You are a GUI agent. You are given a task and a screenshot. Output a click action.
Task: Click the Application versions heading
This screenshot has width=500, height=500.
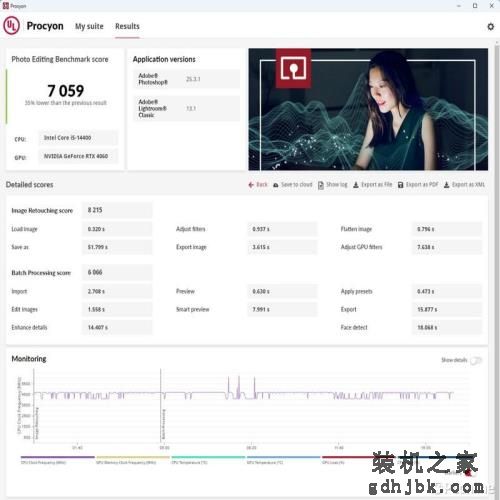(164, 59)
